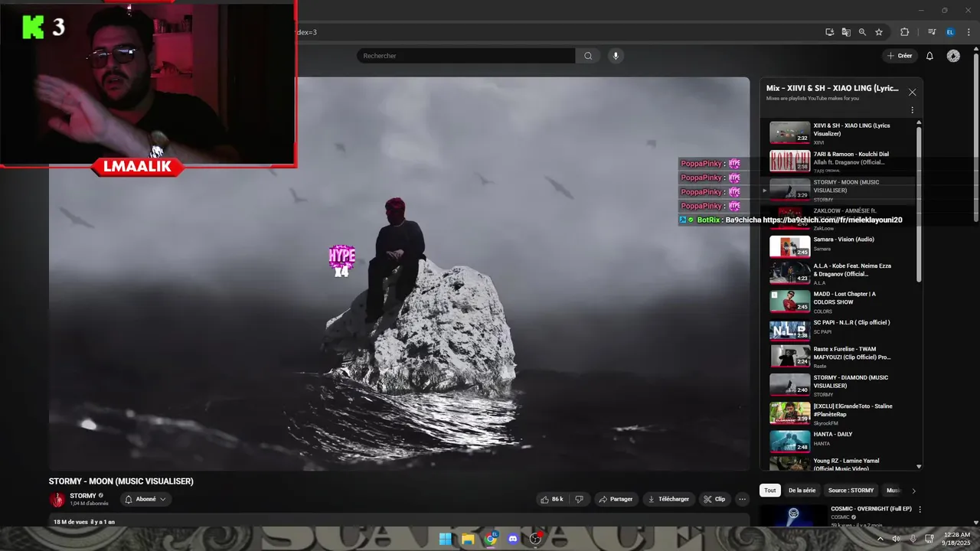Click the Partager share button
Screen dimensions: 980x551
point(616,499)
